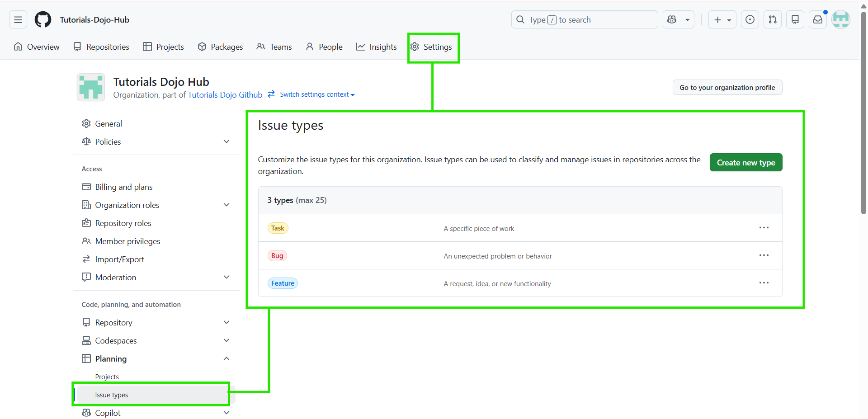Open the create new dropdown arrow
This screenshot has width=868, height=419.
tap(728, 19)
